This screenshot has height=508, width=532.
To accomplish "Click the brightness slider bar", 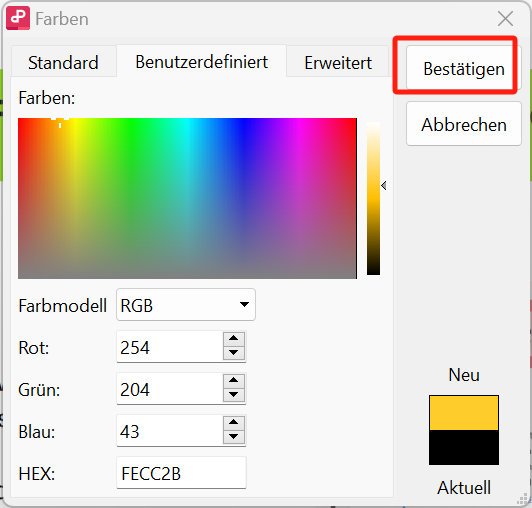I will 373,198.
